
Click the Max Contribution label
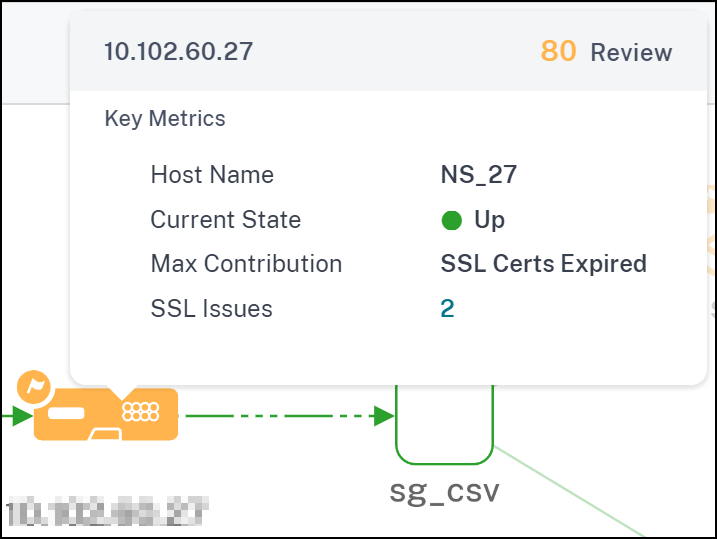246,264
